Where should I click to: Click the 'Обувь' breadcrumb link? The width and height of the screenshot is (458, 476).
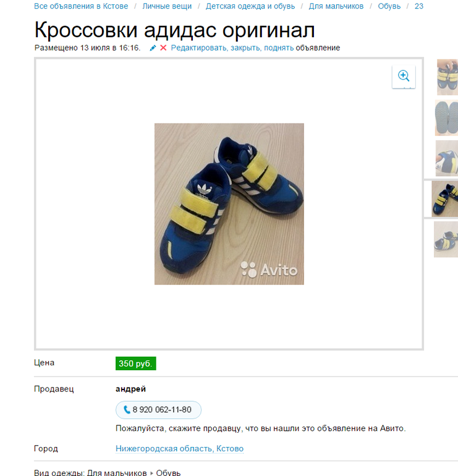click(x=389, y=6)
